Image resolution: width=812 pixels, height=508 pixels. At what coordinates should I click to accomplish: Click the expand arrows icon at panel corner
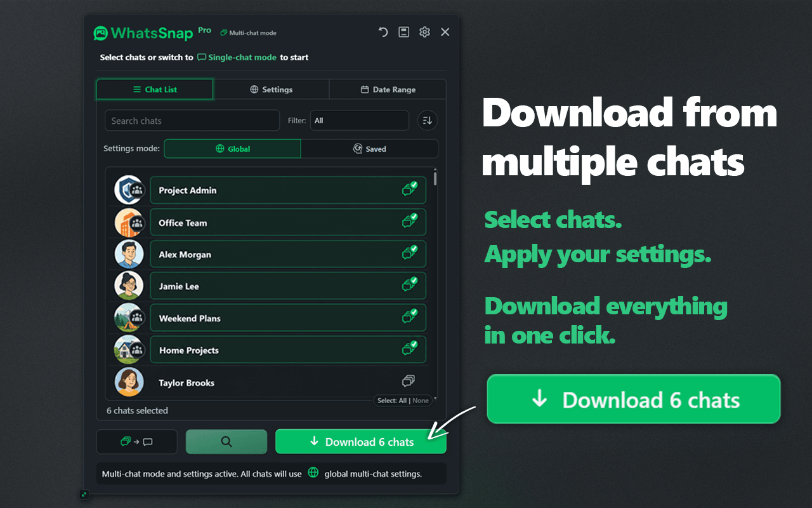click(x=84, y=494)
